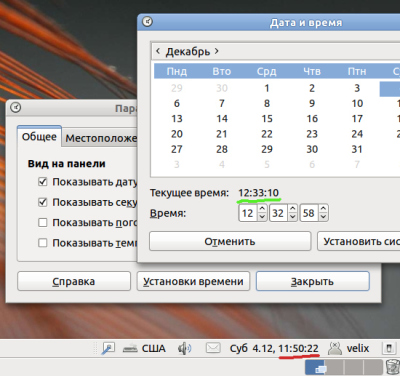This screenshot has width=400, height=376.
Task: Select December 22 in the calendar
Action: [x=267, y=134]
